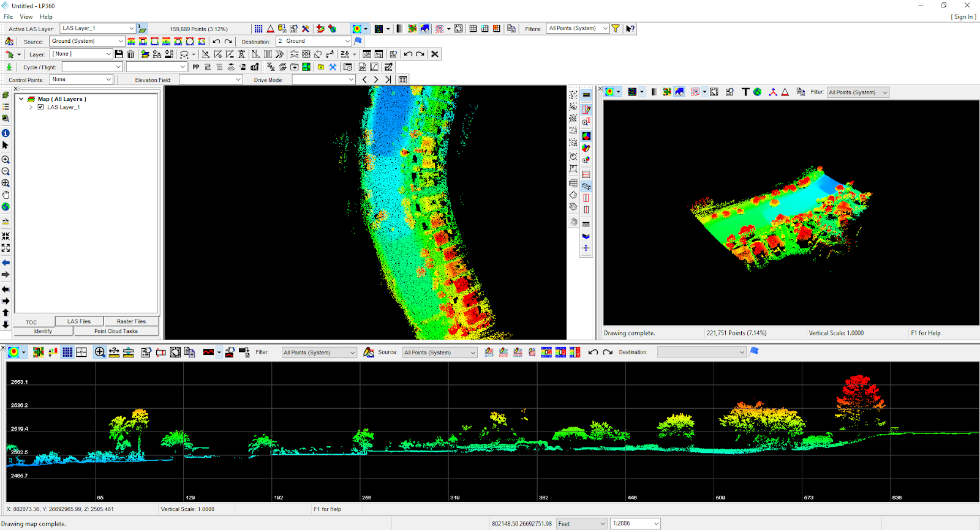Click the Identify info tool icon

tap(6, 133)
